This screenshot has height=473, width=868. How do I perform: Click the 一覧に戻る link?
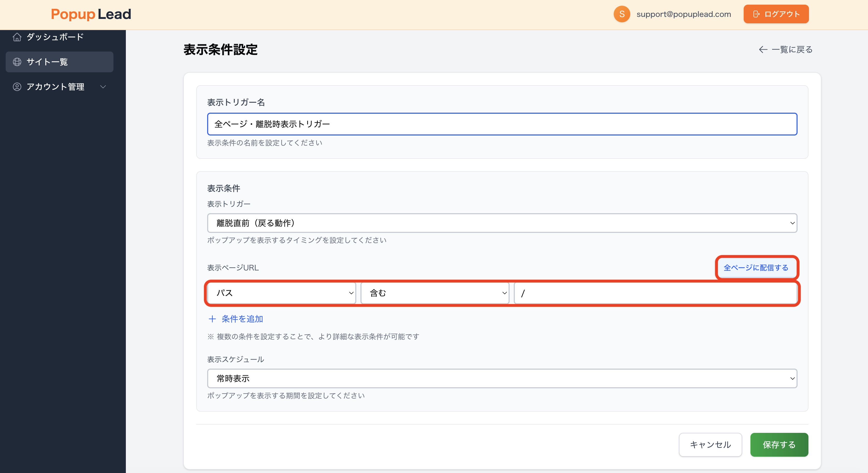pyautogui.click(x=792, y=49)
